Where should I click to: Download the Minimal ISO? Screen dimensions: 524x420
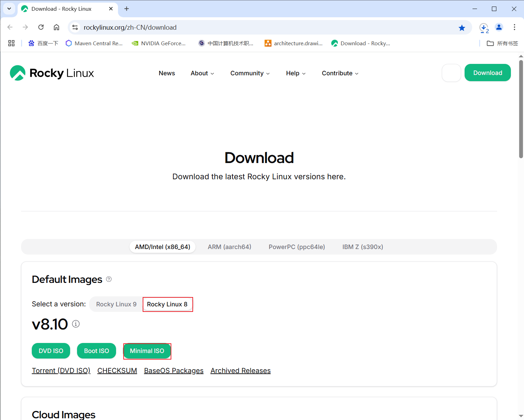click(147, 351)
